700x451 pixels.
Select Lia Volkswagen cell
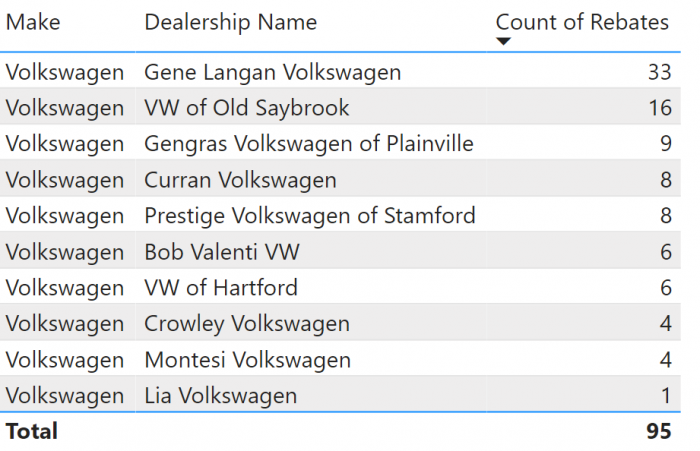click(221, 396)
